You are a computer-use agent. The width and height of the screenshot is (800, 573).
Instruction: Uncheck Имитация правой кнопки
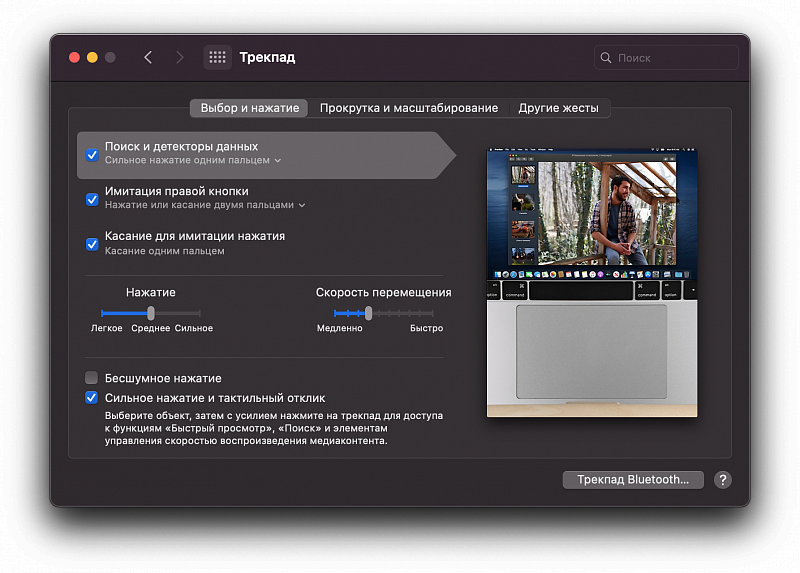coord(92,199)
